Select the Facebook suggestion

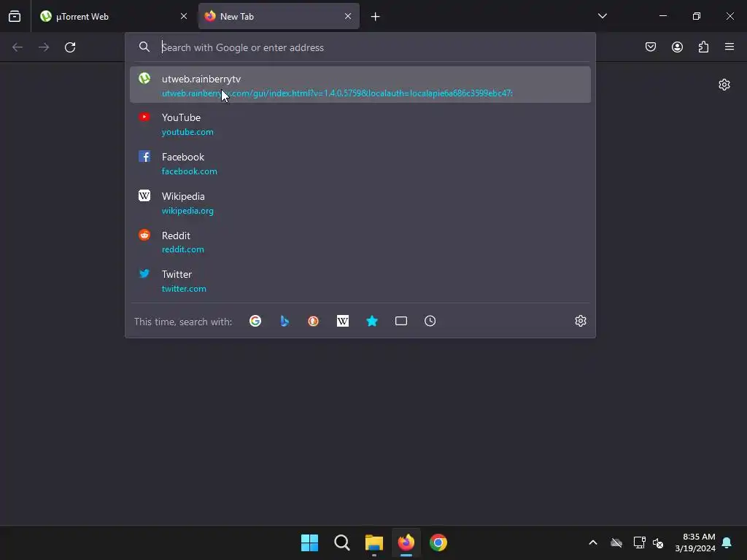[360, 163]
